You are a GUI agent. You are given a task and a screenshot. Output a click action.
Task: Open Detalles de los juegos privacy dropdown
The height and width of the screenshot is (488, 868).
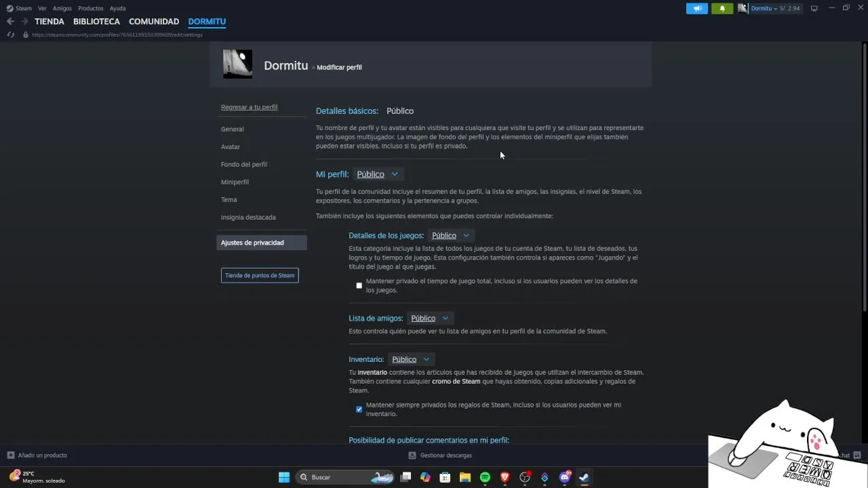(451, 235)
